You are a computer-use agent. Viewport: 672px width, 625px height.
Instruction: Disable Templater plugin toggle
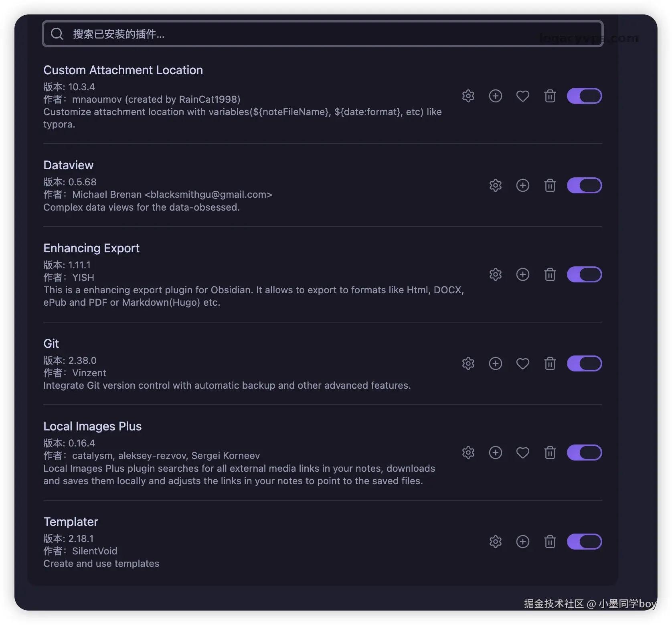pyautogui.click(x=584, y=542)
